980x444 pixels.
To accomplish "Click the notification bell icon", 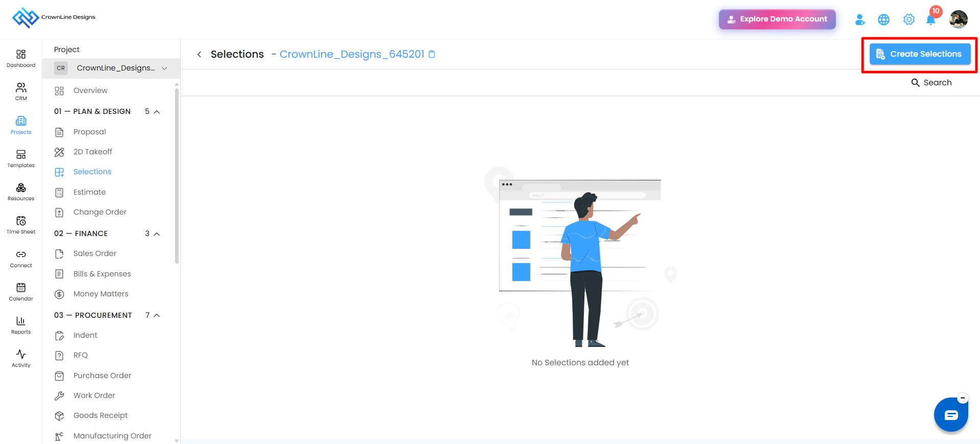I will tap(931, 19).
